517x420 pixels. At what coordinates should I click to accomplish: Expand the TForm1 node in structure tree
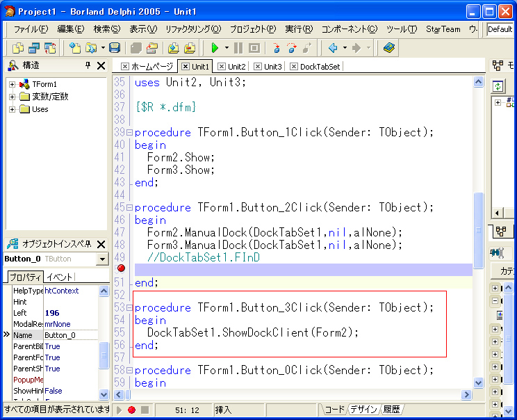click(x=13, y=84)
